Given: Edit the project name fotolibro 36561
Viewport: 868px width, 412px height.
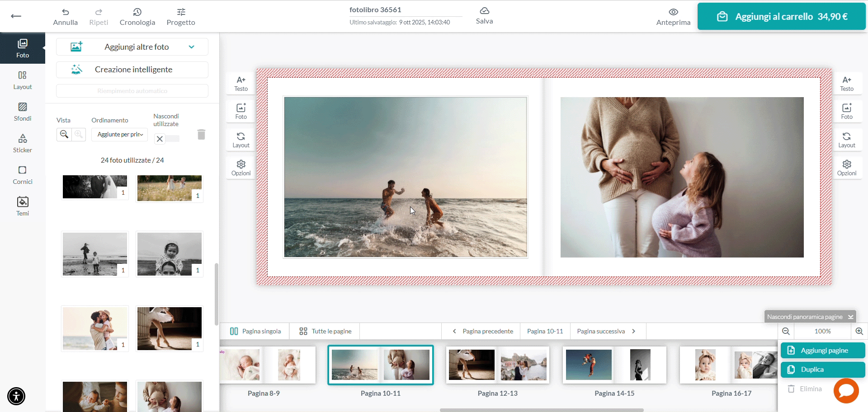Looking at the screenshot, I should pos(375,9).
